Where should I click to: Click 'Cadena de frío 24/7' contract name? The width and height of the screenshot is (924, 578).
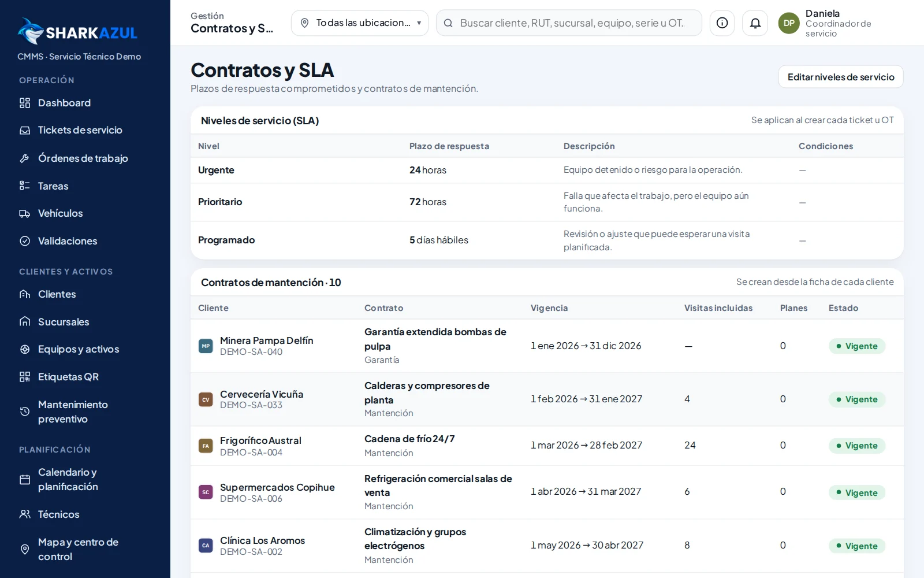point(409,439)
